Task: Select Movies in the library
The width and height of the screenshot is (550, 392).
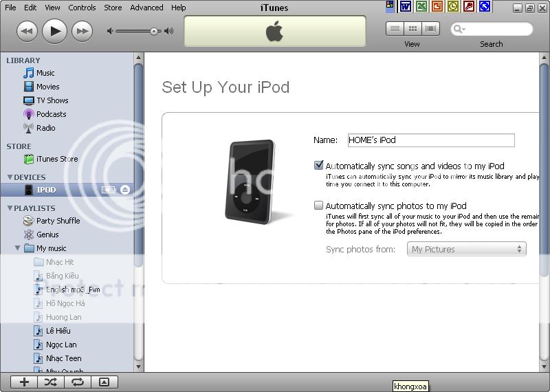Action: pyautogui.click(x=48, y=87)
